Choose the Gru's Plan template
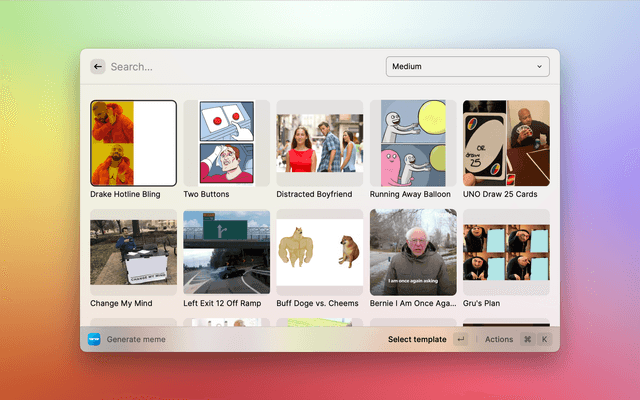The image size is (640, 400). 505,252
